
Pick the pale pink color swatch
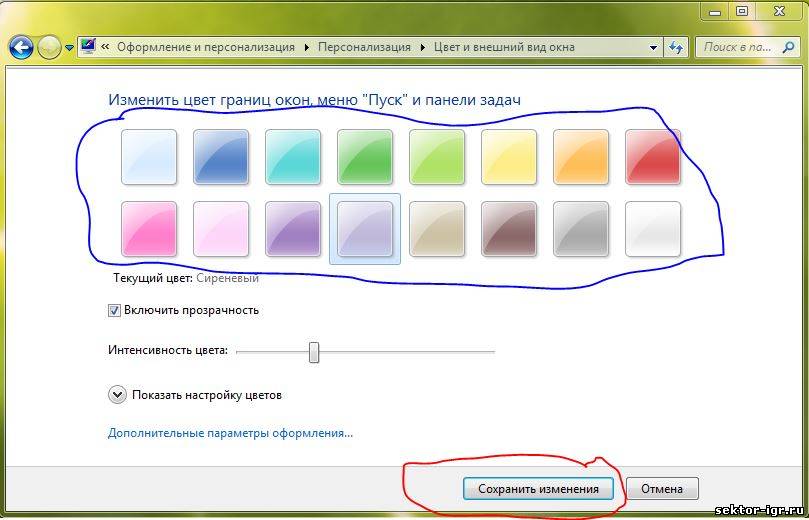[x=221, y=229]
